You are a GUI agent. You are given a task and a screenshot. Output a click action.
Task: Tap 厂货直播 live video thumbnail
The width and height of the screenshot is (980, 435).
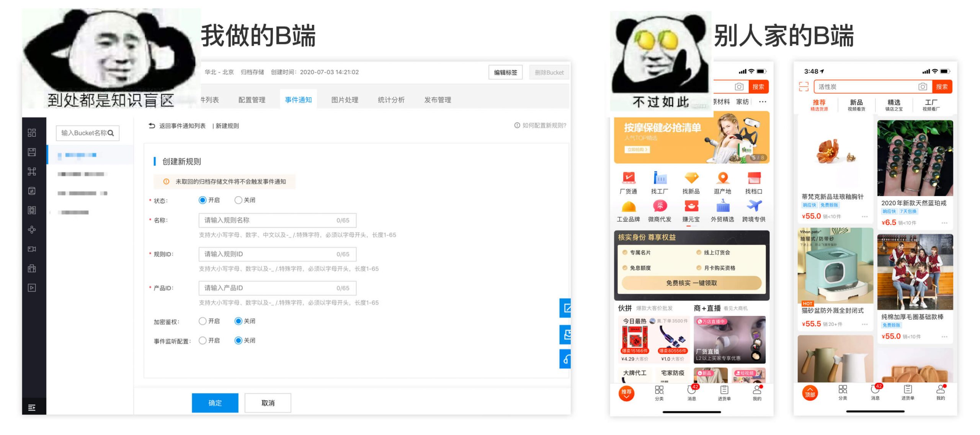pos(729,339)
